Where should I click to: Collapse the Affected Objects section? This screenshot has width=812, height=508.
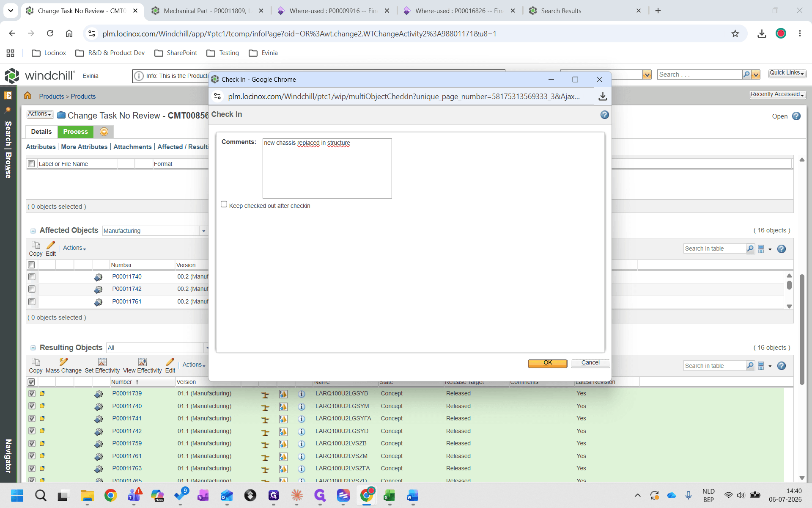(33, 231)
